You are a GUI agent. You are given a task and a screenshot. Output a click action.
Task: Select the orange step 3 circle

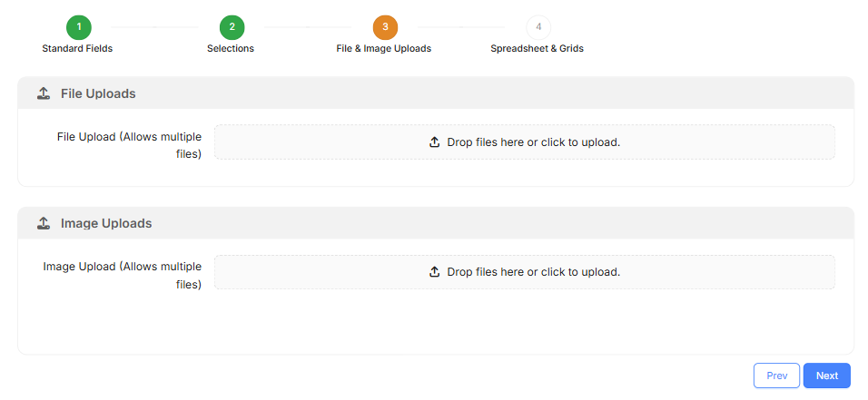pos(385,27)
